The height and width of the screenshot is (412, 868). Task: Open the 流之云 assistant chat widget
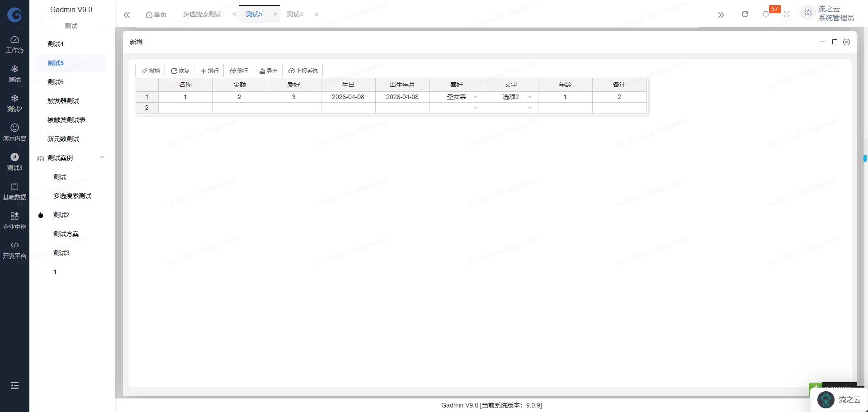point(839,399)
